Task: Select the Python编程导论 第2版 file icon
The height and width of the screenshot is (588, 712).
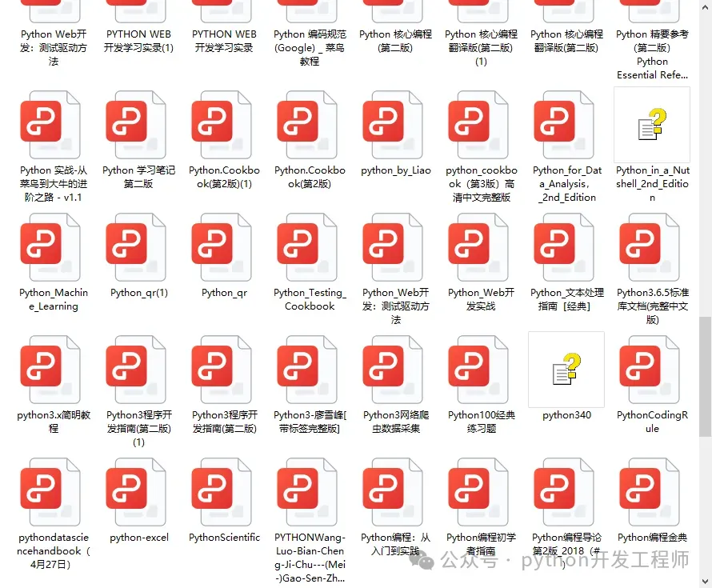Action: (x=564, y=492)
